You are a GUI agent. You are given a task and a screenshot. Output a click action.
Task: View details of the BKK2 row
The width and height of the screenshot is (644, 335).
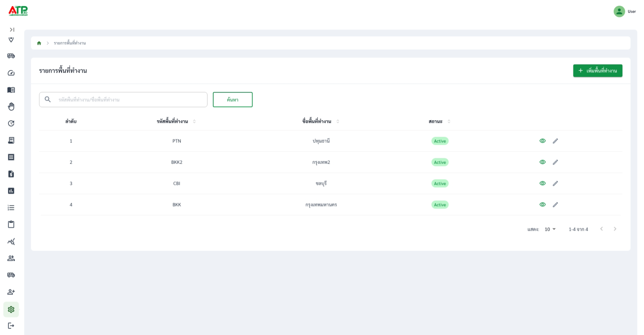[542, 162]
